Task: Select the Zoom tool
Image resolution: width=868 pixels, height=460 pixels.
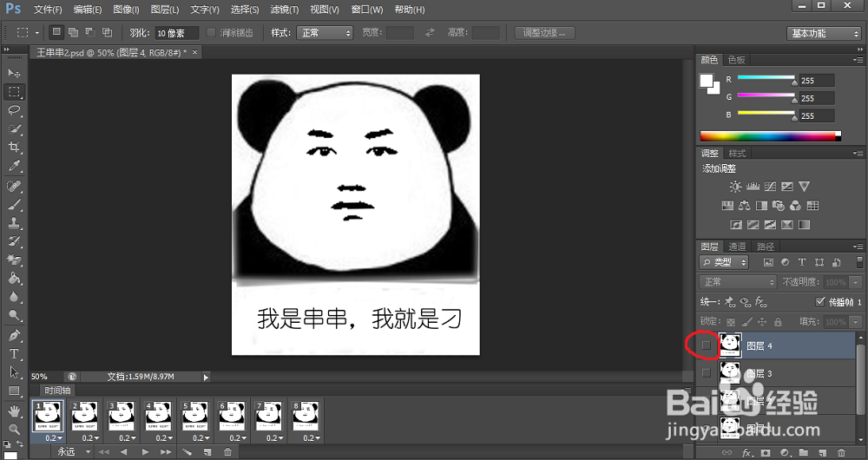Action: 14,429
